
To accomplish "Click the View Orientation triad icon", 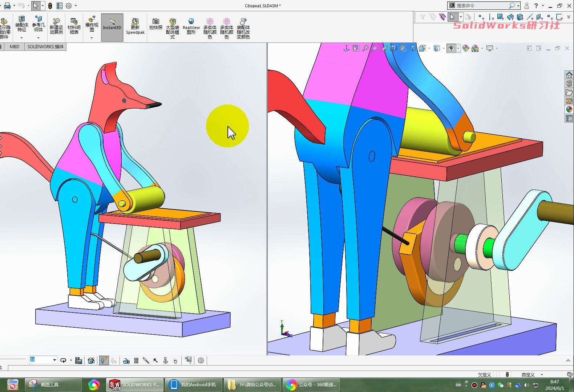I will 346,48.
